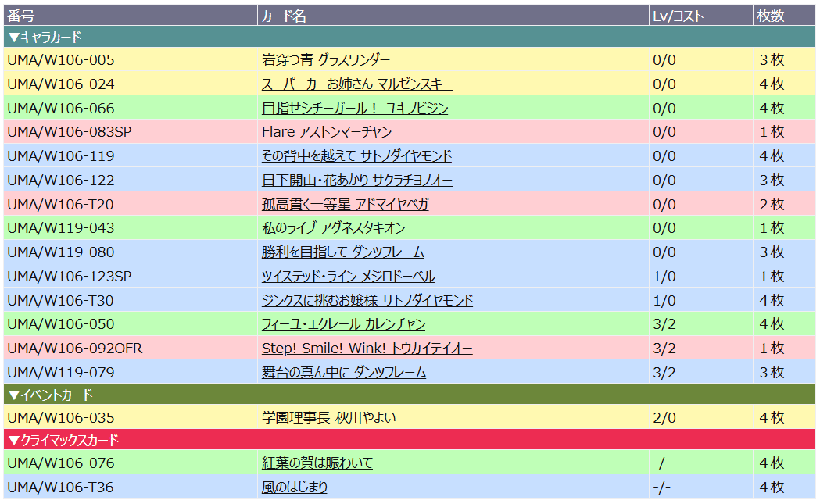Select card number UMA/W106-066
The image size is (820, 504).
pyautogui.click(x=61, y=109)
